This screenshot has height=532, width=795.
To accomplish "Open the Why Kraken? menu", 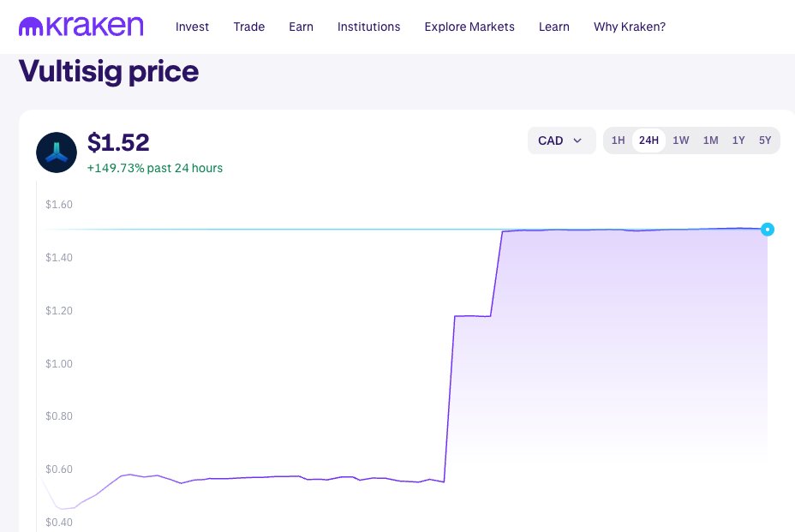I will [630, 27].
